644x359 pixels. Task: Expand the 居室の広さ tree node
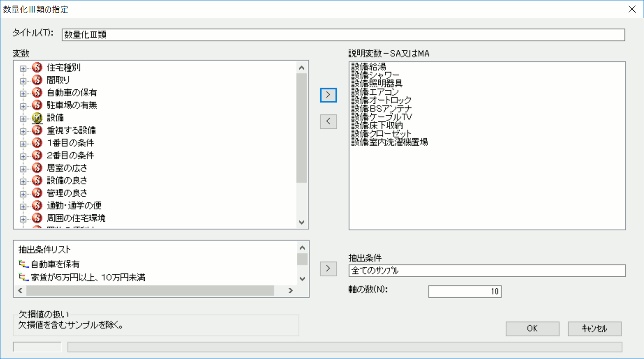(23, 169)
